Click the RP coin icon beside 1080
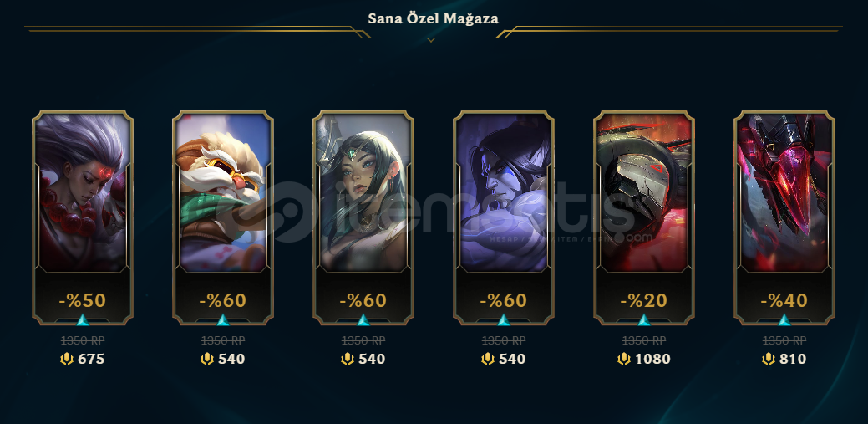Screen dimensions: 868x424 click(x=624, y=359)
